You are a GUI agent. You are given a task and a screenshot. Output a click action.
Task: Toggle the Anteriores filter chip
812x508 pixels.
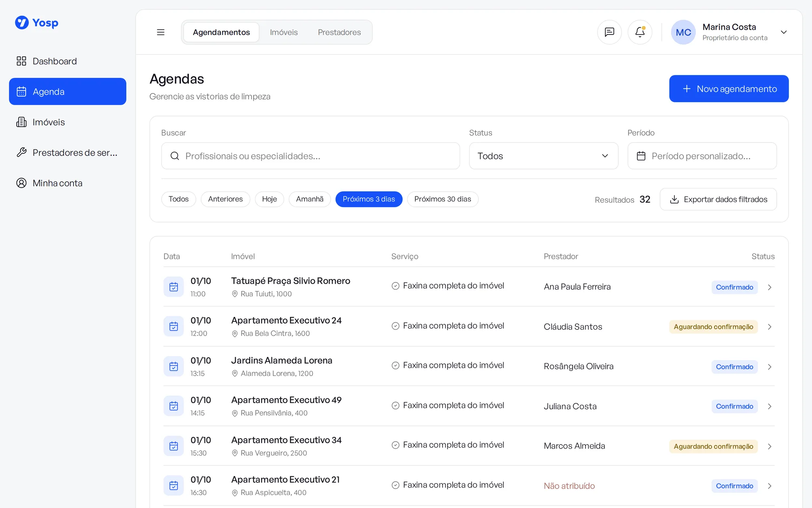(225, 199)
